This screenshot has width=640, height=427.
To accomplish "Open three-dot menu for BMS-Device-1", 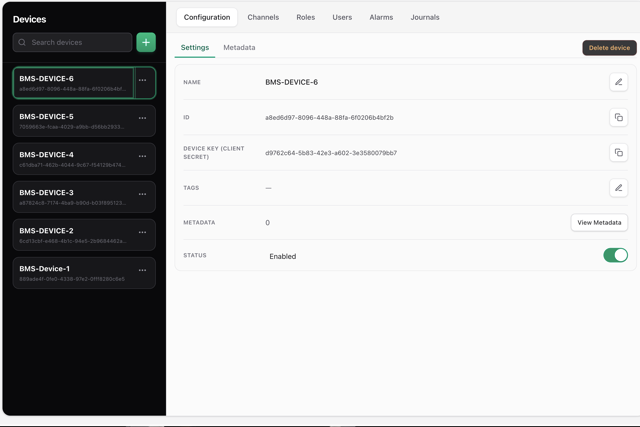I will (142, 270).
